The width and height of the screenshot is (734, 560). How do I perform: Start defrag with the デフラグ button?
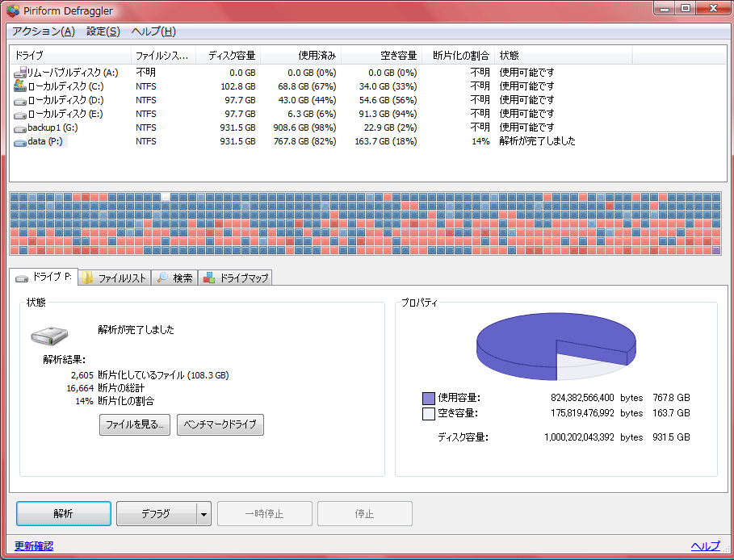coord(157,514)
